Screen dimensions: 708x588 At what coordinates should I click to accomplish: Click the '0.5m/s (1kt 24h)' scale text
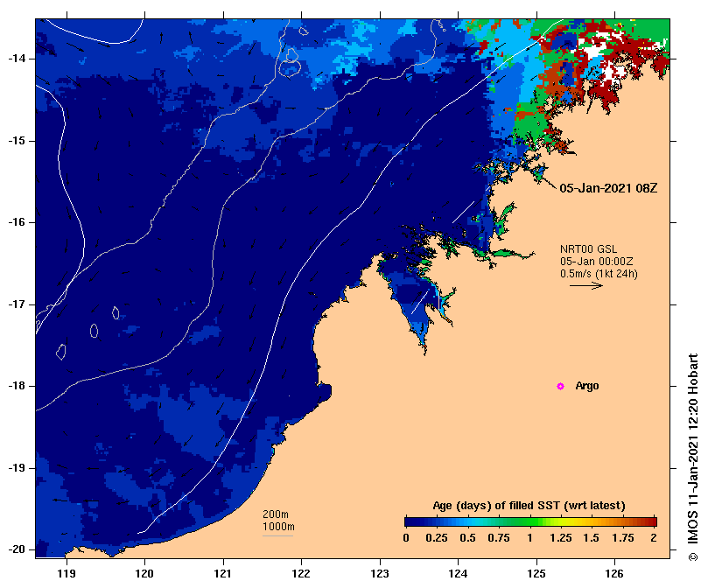599,274
